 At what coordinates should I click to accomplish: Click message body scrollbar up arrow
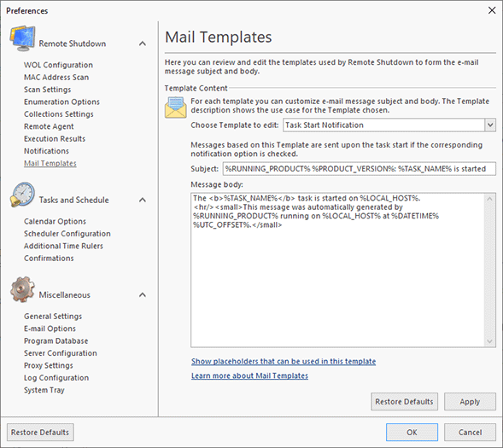click(489, 199)
